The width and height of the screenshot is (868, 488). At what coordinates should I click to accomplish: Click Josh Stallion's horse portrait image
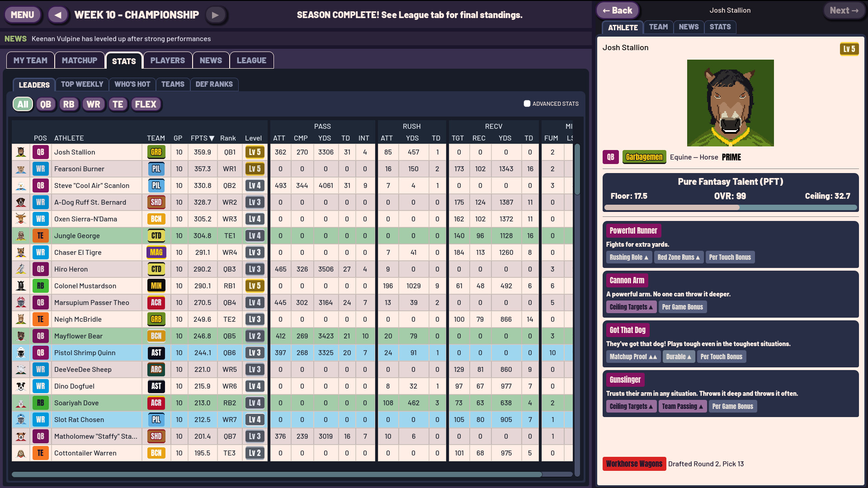point(731,103)
